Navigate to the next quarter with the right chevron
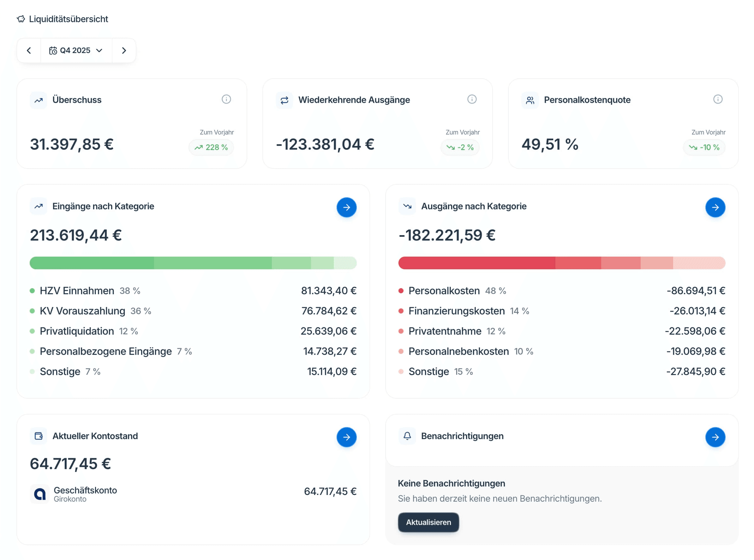The image size is (754, 560). tap(124, 50)
